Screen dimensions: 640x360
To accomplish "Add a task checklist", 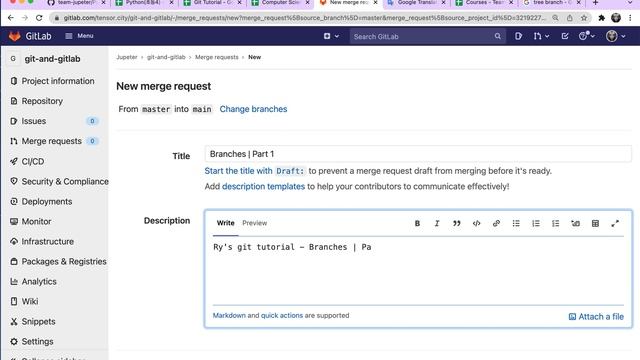I will point(556,223).
